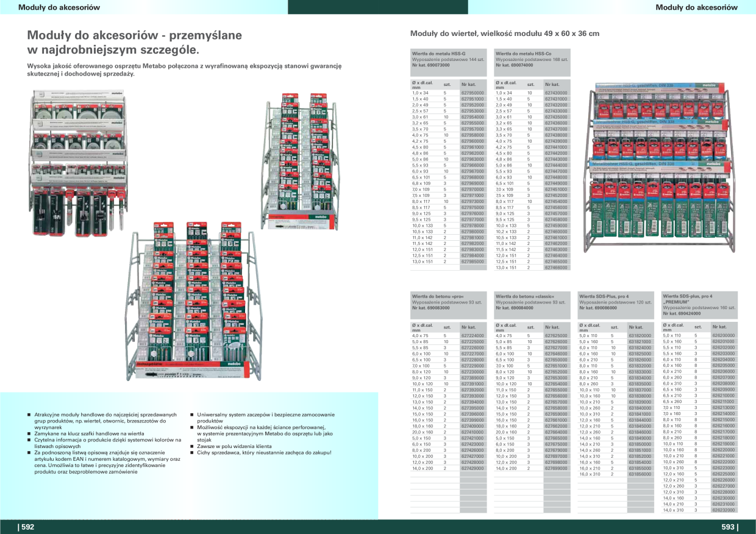The image size is (756, 534).
Task: Click table title "Wiertła do betonu »classic«"
Action: [525, 296]
